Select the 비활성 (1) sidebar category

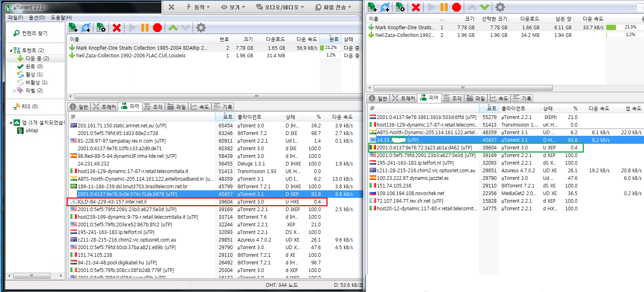pyautogui.click(x=32, y=83)
